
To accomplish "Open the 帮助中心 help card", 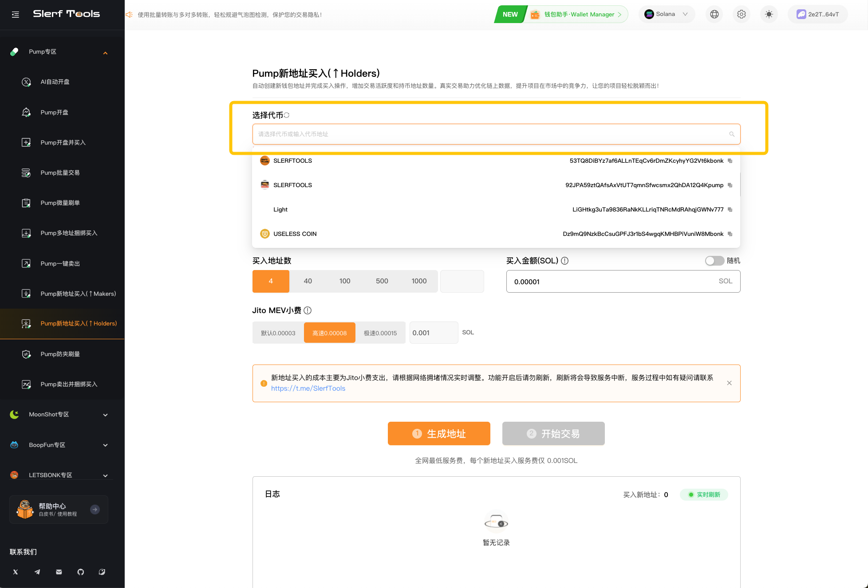I will (x=59, y=510).
